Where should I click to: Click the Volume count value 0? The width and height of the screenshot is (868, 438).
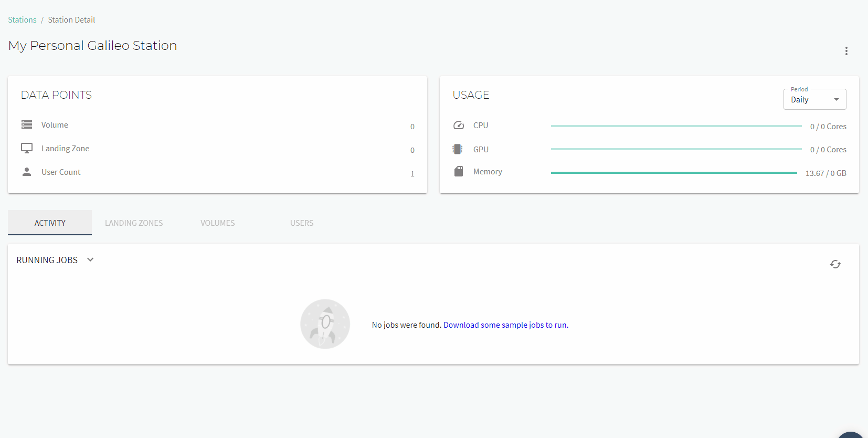point(412,127)
